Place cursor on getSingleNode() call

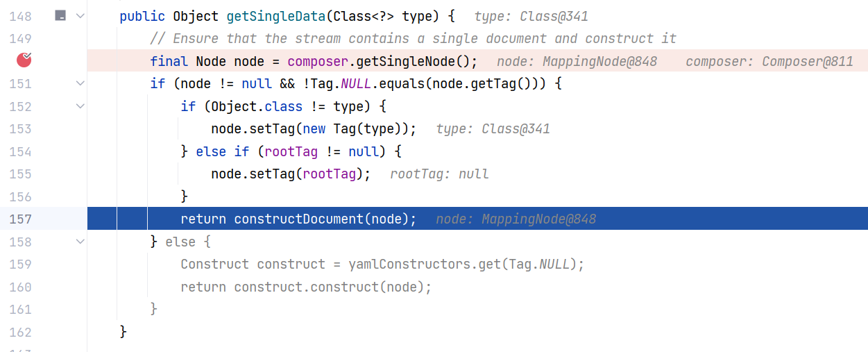point(414,61)
